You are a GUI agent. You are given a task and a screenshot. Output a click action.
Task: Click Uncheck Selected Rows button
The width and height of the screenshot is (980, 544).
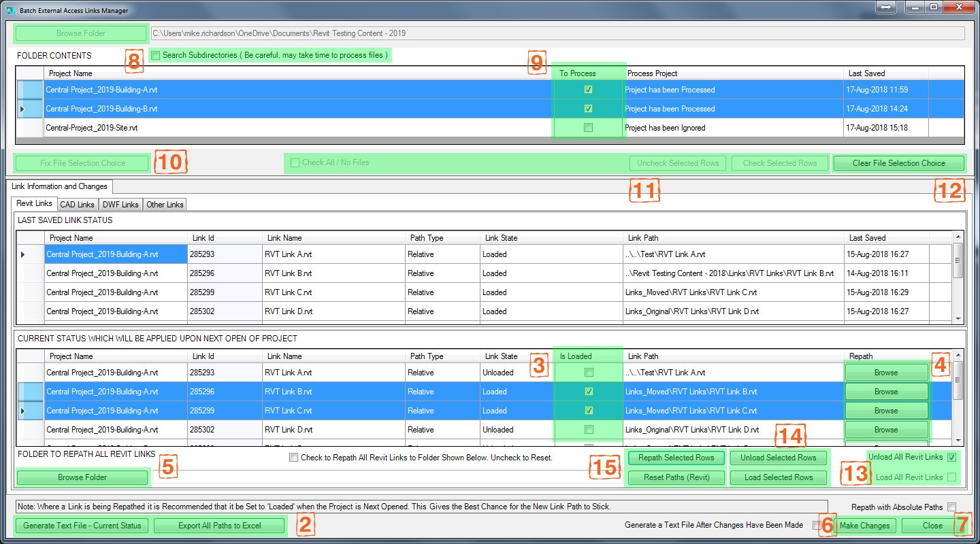(678, 163)
